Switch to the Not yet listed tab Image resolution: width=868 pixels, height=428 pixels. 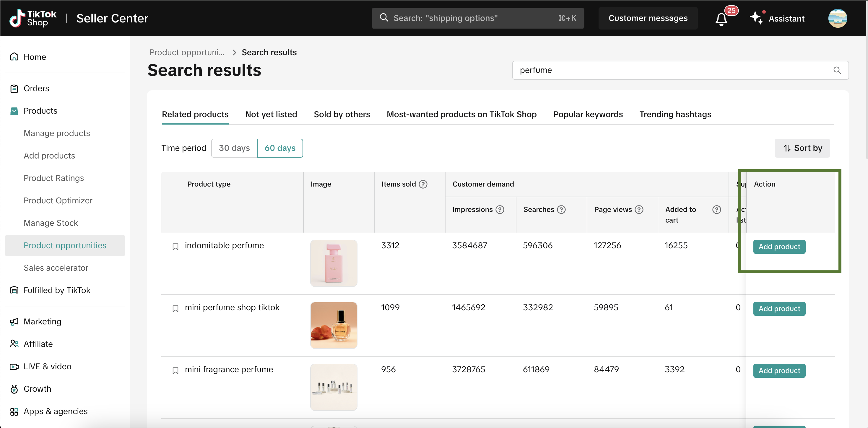[x=271, y=114]
